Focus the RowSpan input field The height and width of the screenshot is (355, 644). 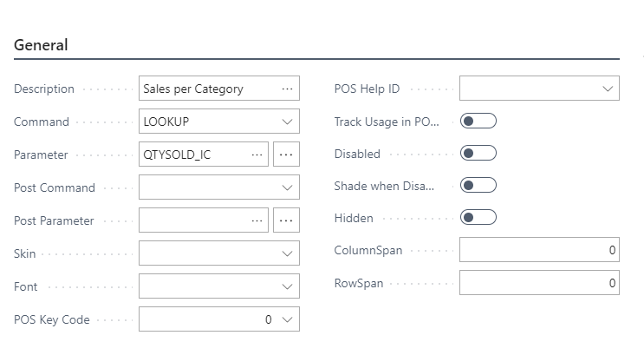click(538, 283)
